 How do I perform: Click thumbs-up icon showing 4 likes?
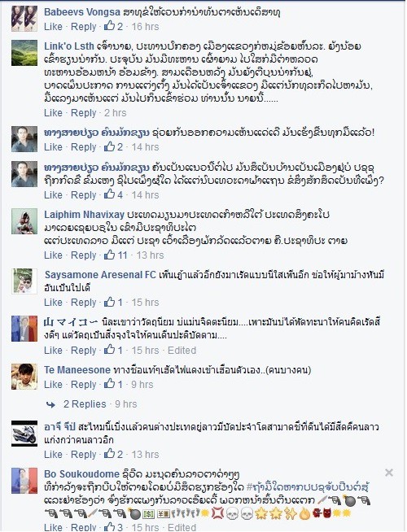[x=109, y=194]
